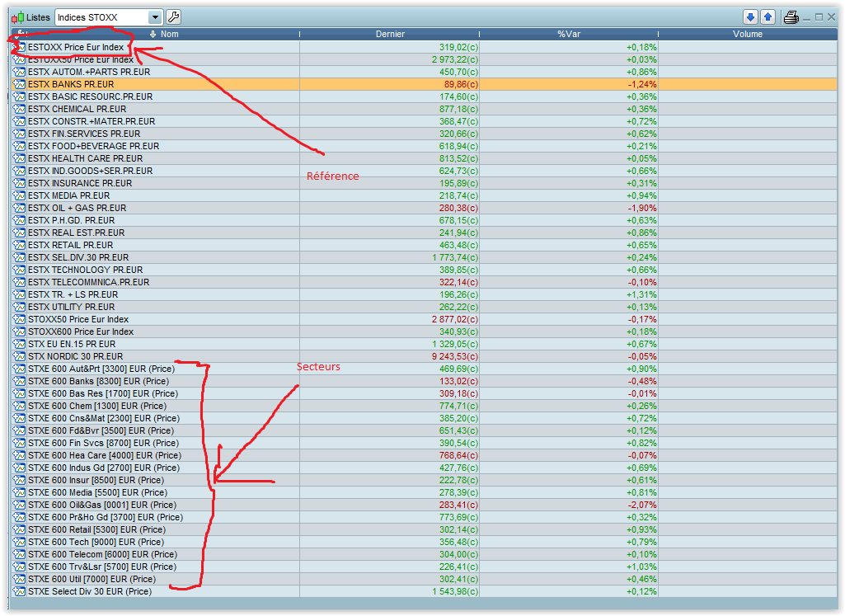Sort by the Volume column header
This screenshot has height=616, width=845.
pyautogui.click(x=748, y=34)
